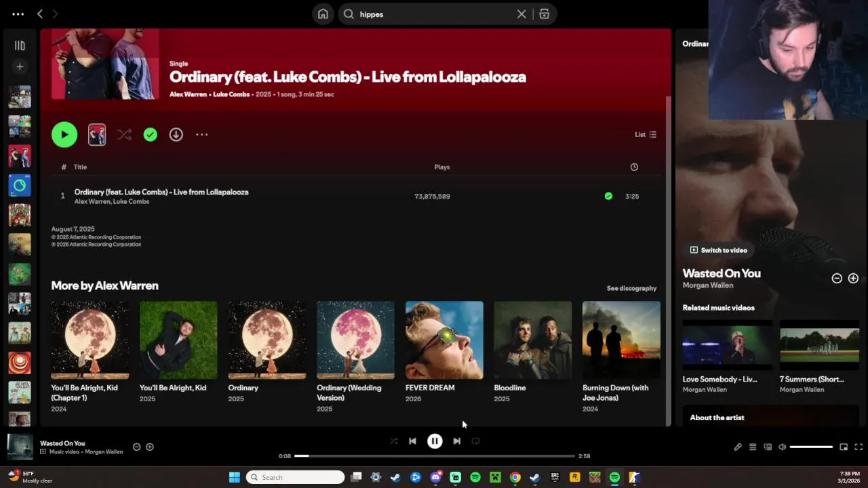This screenshot has width=868, height=488.
Task: Open Discord from the taskbar
Action: 435,477
